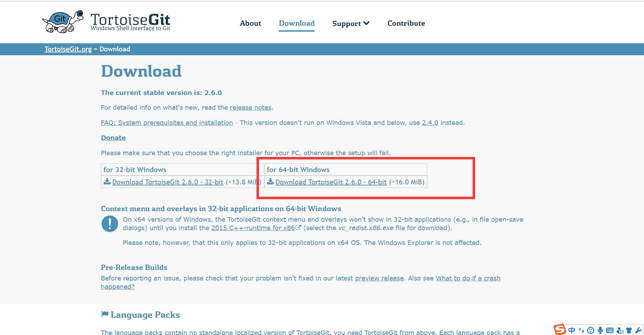Screen dimensions: 644x335
Task: Click the TortoiseGit turtle logo
Action: click(63, 22)
